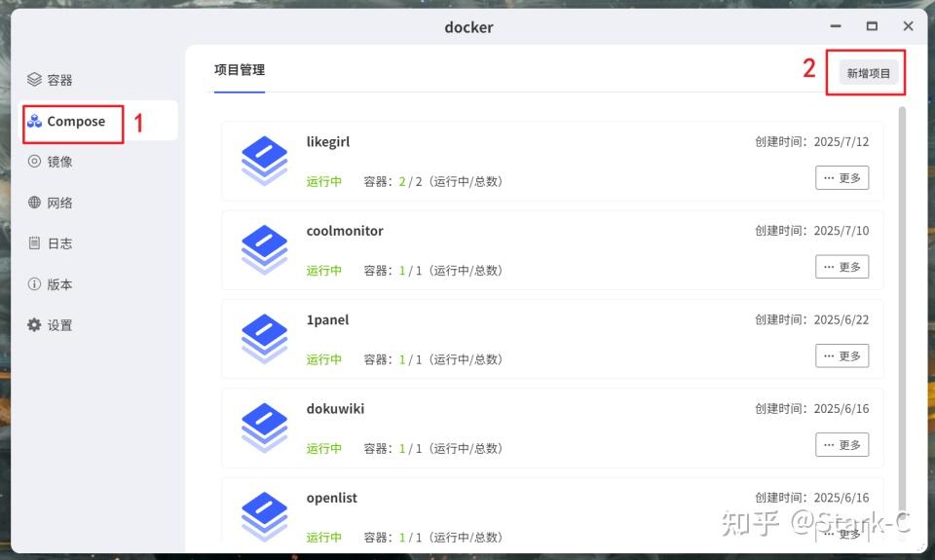Click the coolmonitor project stack icon

point(264,250)
